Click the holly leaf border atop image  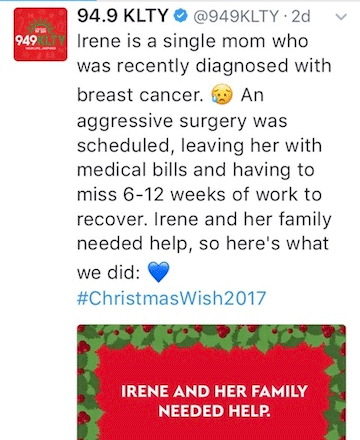211,336
